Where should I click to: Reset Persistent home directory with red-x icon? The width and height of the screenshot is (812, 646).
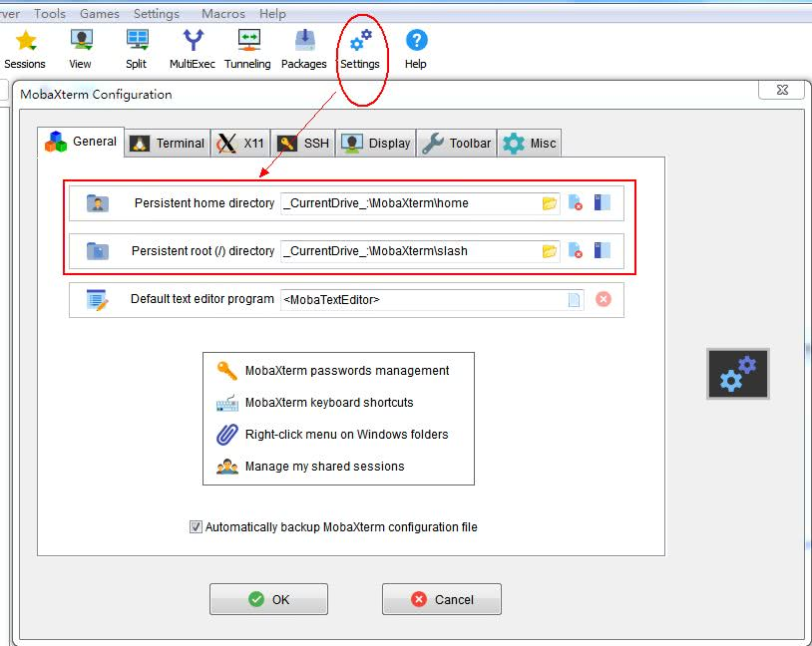tap(576, 203)
